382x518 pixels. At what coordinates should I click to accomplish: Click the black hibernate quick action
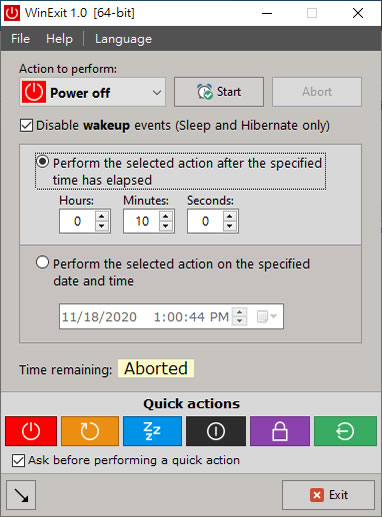pyautogui.click(x=216, y=431)
